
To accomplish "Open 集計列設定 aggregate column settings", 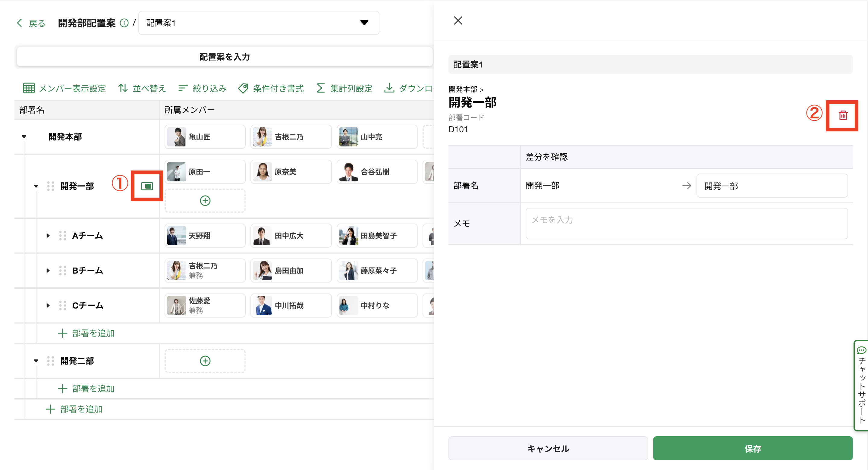I will pyautogui.click(x=344, y=88).
